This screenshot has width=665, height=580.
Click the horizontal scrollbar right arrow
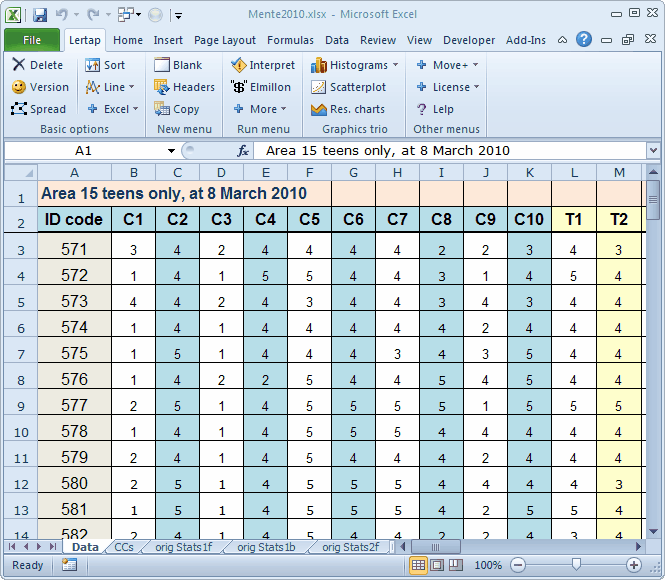tap(638, 547)
